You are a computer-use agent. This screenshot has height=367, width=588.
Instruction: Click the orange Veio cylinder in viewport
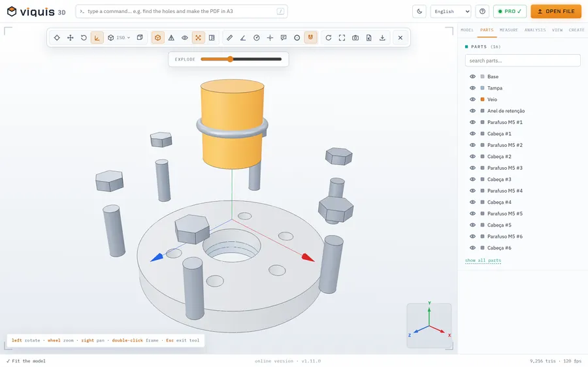pos(232,123)
